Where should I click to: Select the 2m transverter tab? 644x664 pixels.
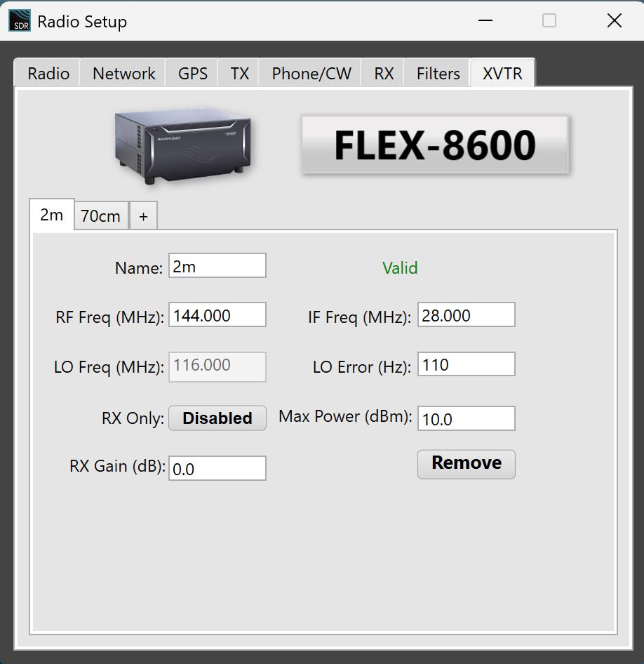point(52,215)
